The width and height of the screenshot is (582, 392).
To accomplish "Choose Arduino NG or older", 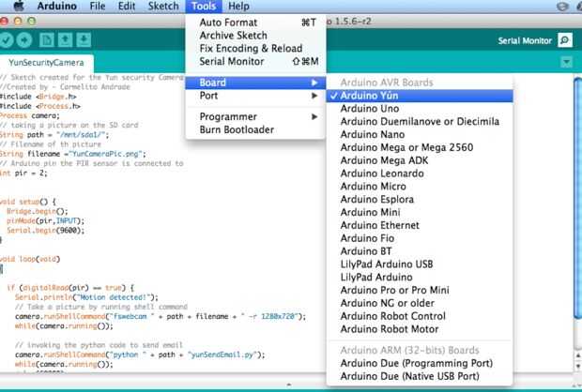I will 420,303.
